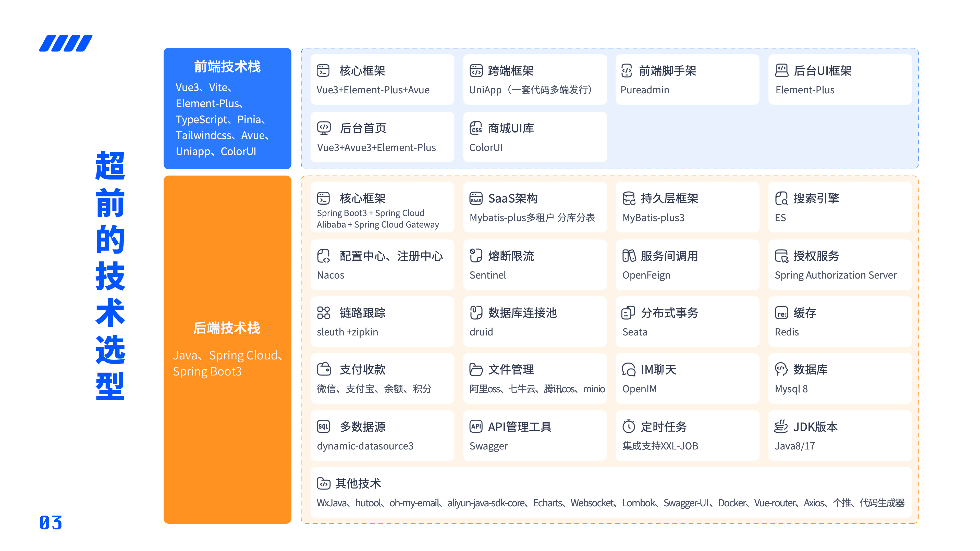The height and width of the screenshot is (551, 980).
Task: Click the wallet icon next to 支付收款
Action: (324, 369)
